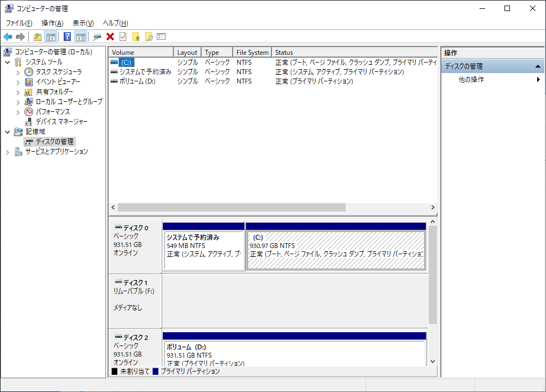Expand the ローカル ユーザーとグループ node

click(x=18, y=102)
